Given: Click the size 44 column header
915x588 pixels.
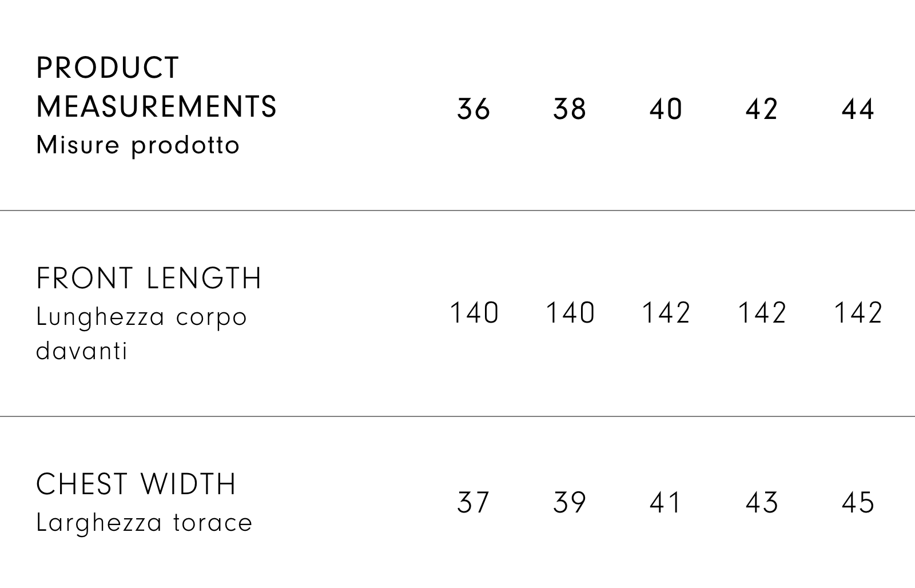Looking at the screenshot, I should [858, 109].
